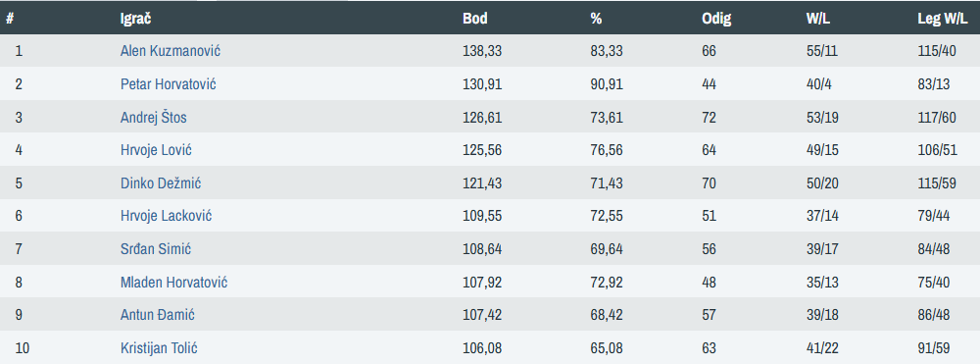The image size is (980, 364).
Task: Open Mladen Horvatović player profile
Action: point(173,282)
